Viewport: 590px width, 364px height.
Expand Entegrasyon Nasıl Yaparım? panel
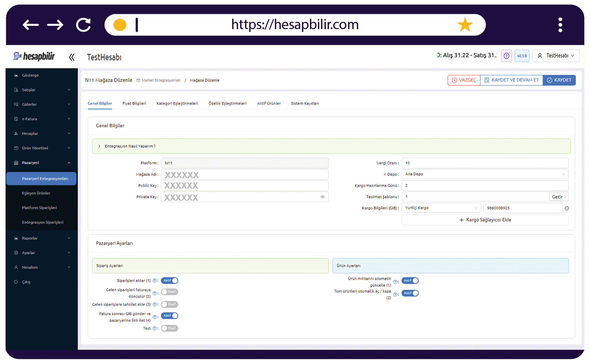pyautogui.click(x=331, y=146)
